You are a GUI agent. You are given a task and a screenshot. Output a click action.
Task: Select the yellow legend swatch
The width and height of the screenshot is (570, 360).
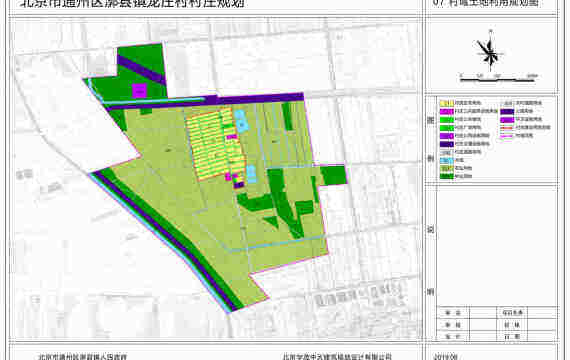pos(446,103)
